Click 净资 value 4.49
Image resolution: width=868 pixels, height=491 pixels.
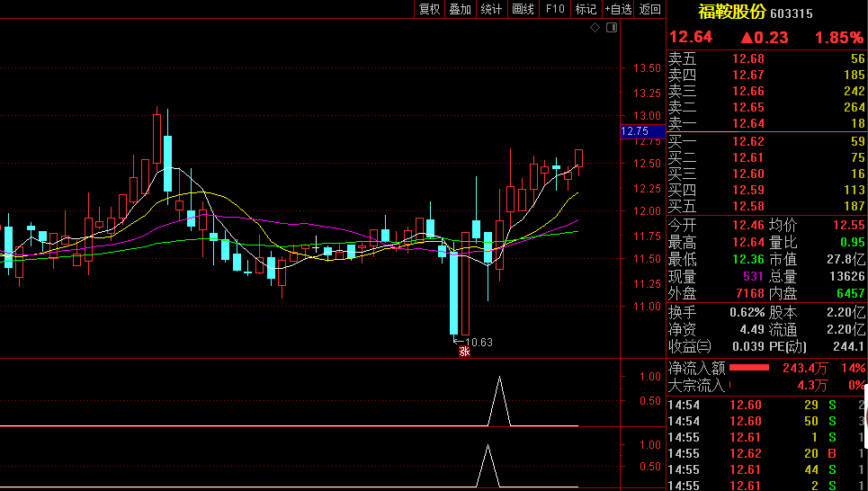pyautogui.click(x=752, y=330)
